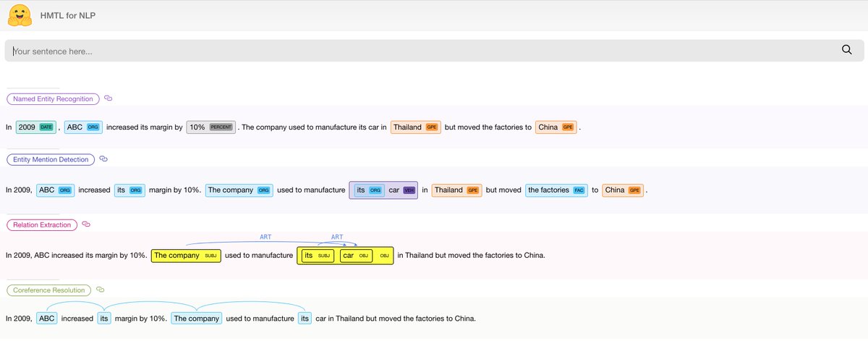Click 'the factories FAC' mention tag
Image resolution: width=868 pixels, height=341 pixels.
tap(556, 190)
